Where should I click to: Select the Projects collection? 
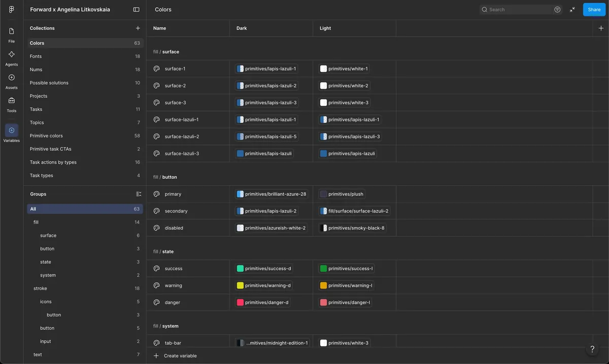coord(85,96)
